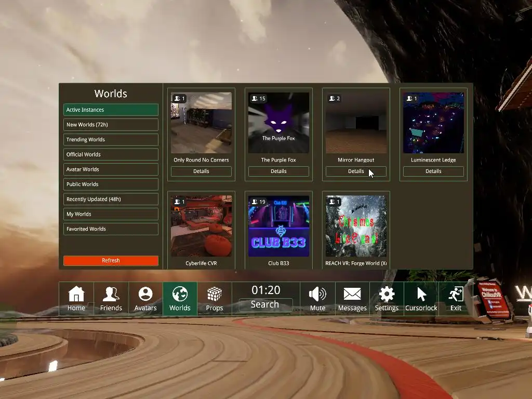Image resolution: width=532 pixels, height=399 pixels.
Task: Click the Worlds panel heading
Action: click(x=111, y=94)
